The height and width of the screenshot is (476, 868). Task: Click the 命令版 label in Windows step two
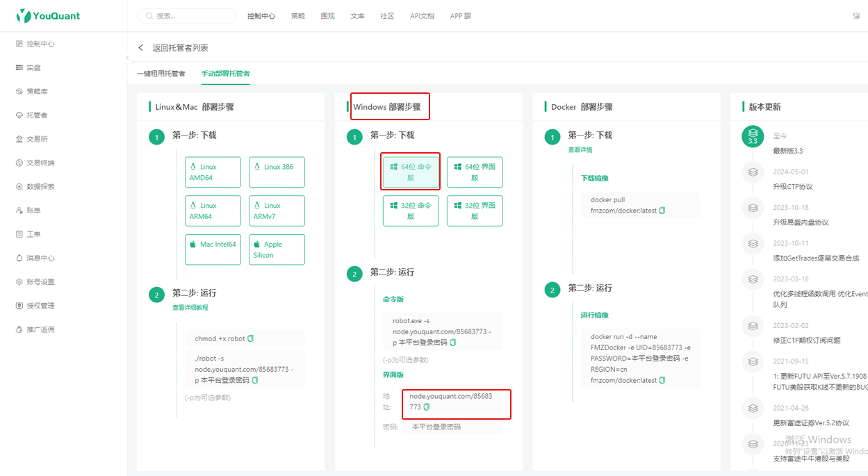click(393, 299)
